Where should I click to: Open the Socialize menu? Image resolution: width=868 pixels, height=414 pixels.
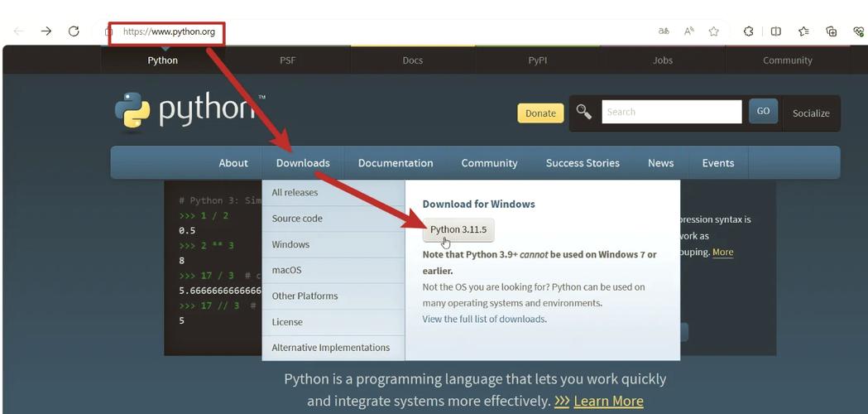click(x=811, y=113)
